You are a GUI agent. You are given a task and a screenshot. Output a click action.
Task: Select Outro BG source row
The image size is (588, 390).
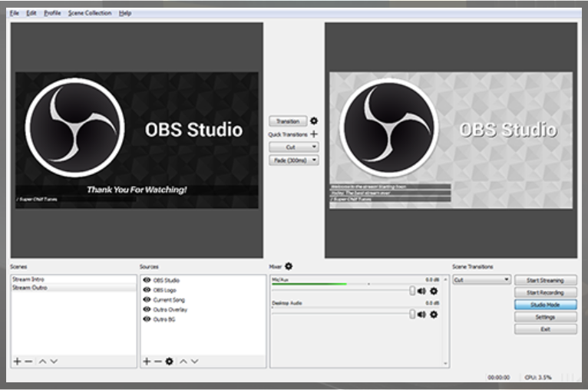click(203, 319)
